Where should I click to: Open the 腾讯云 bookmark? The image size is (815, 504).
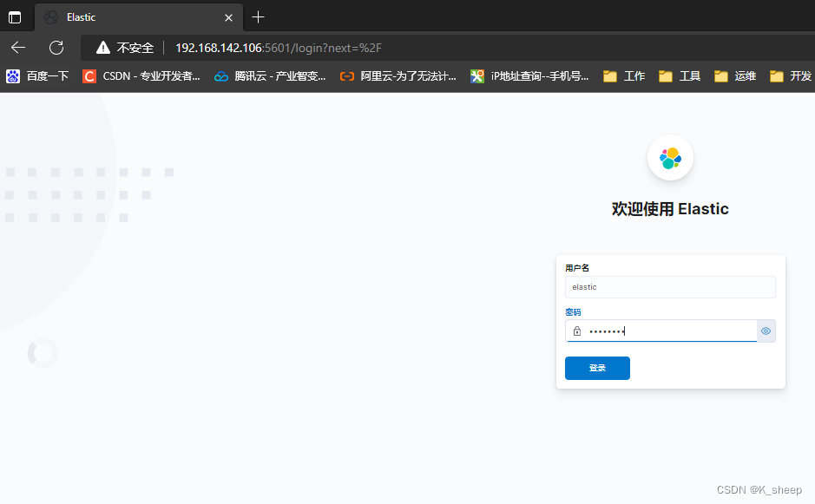click(x=270, y=76)
